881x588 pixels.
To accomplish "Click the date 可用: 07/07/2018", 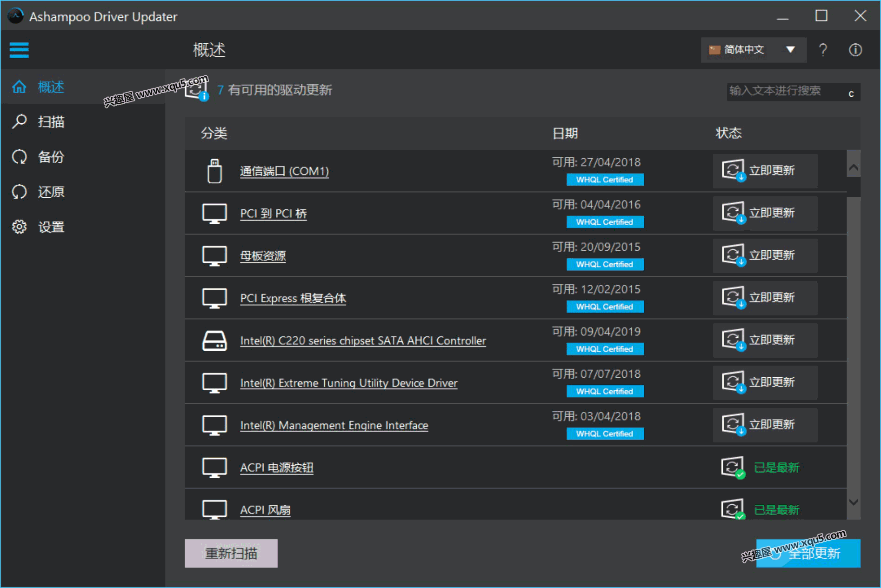I will point(596,374).
